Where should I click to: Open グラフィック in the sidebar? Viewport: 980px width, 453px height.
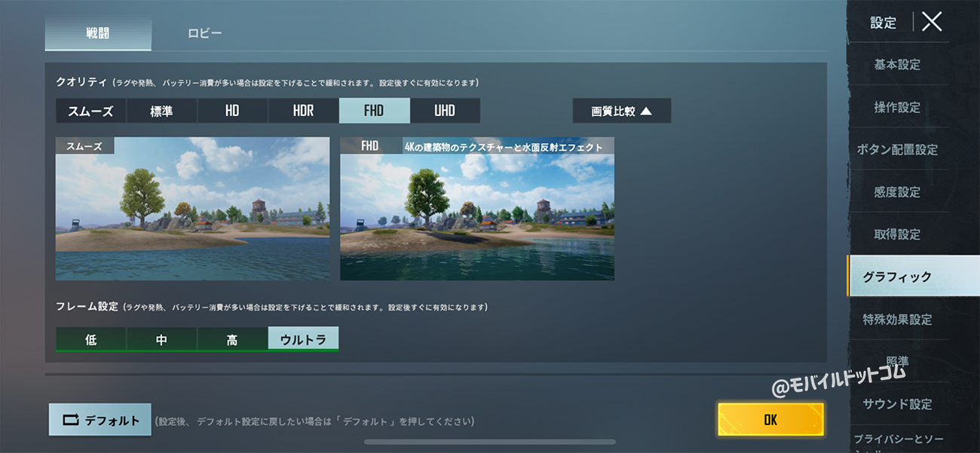(914, 277)
